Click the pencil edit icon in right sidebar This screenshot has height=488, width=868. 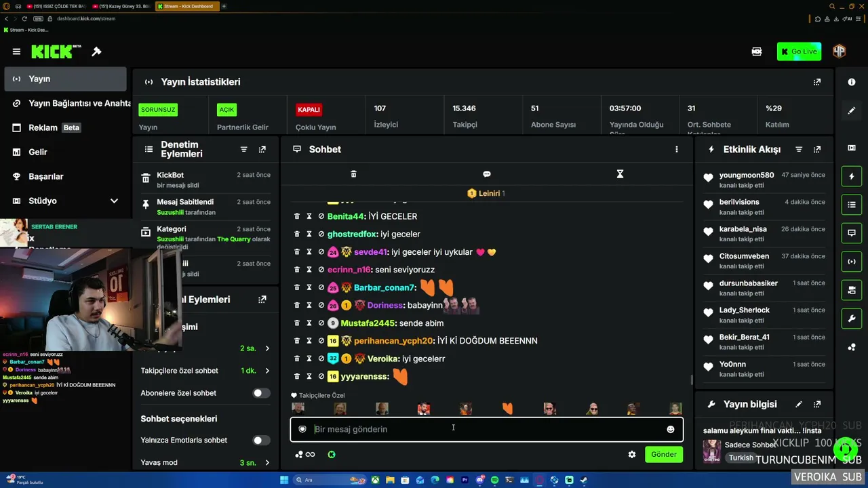tap(852, 110)
